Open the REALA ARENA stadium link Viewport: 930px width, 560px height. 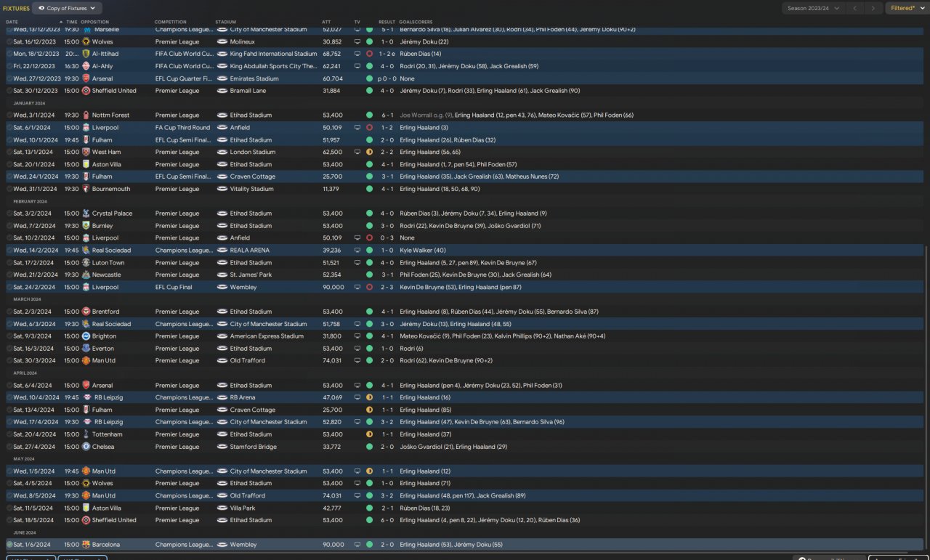(250, 251)
